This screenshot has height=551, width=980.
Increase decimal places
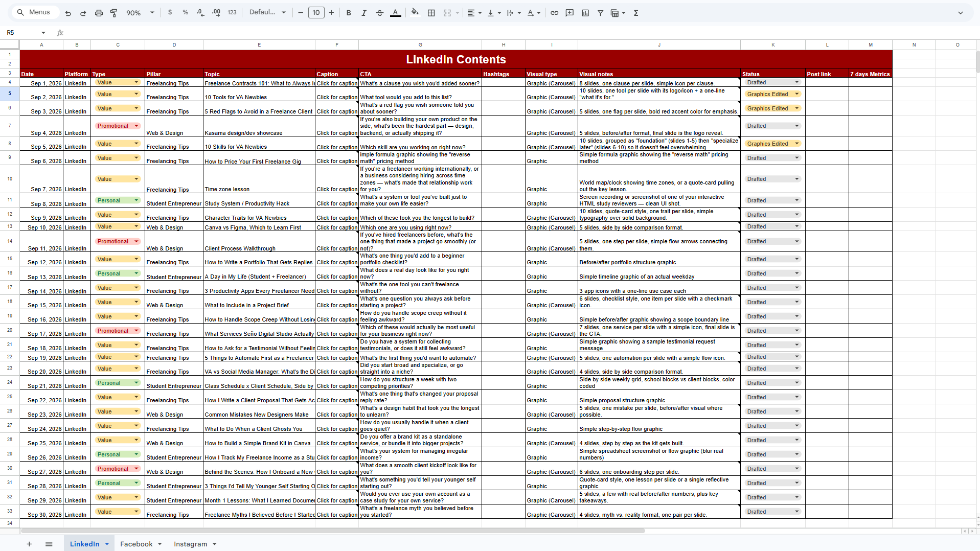pyautogui.click(x=216, y=13)
